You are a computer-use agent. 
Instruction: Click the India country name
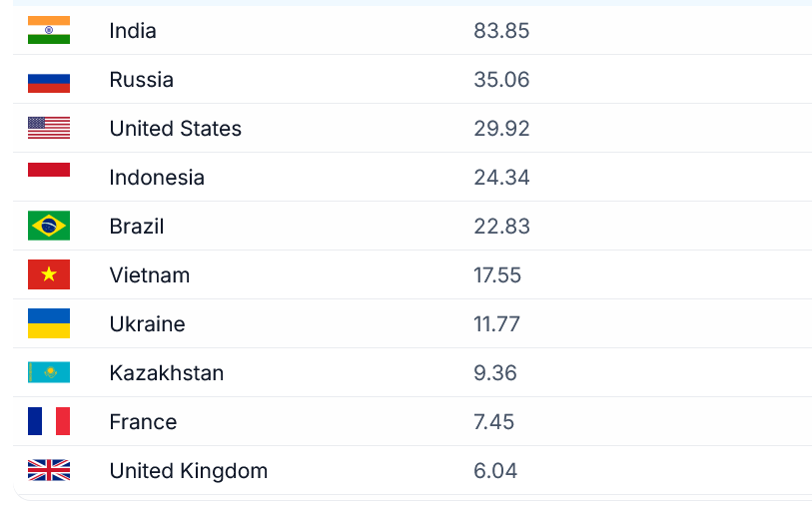click(x=133, y=31)
